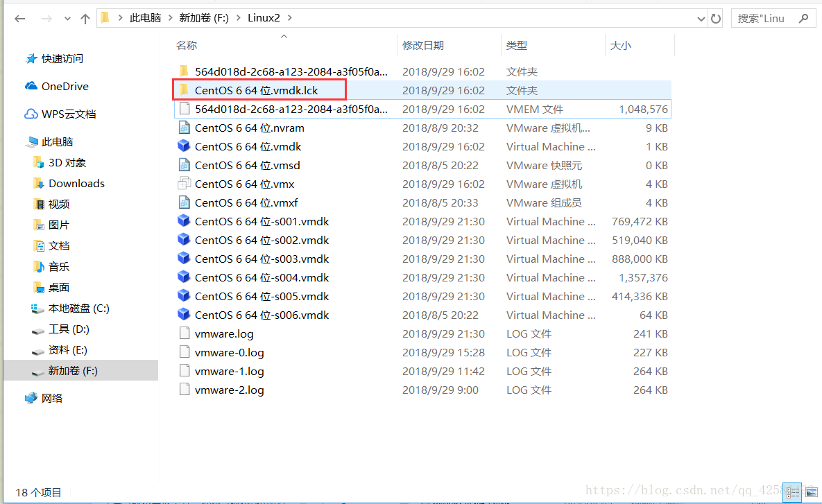Viewport: 822px width, 504px height.
Task: Click the CentOS 6 64 位.vmsd file icon
Action: tap(184, 164)
